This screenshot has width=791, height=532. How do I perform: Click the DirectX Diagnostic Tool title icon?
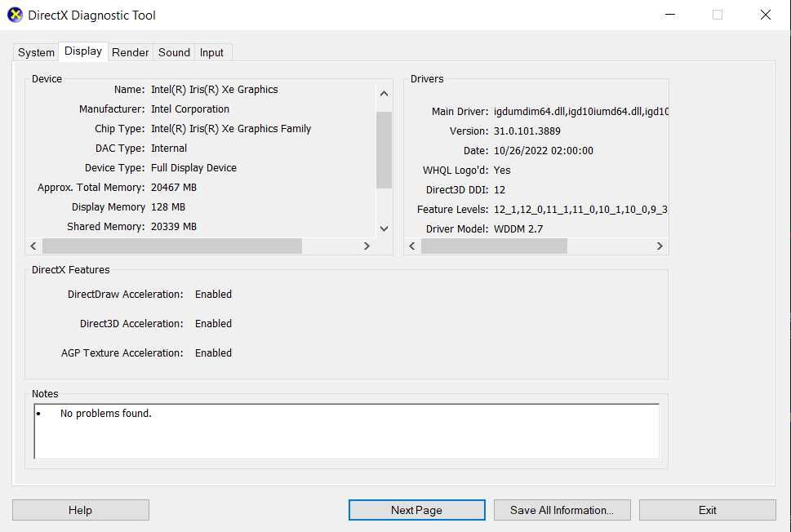pos(16,15)
